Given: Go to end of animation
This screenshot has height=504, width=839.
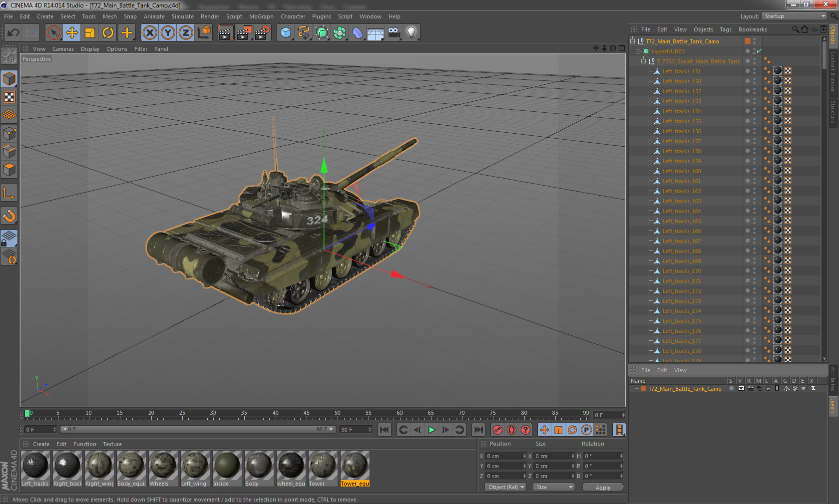Looking at the screenshot, I should click(x=478, y=430).
